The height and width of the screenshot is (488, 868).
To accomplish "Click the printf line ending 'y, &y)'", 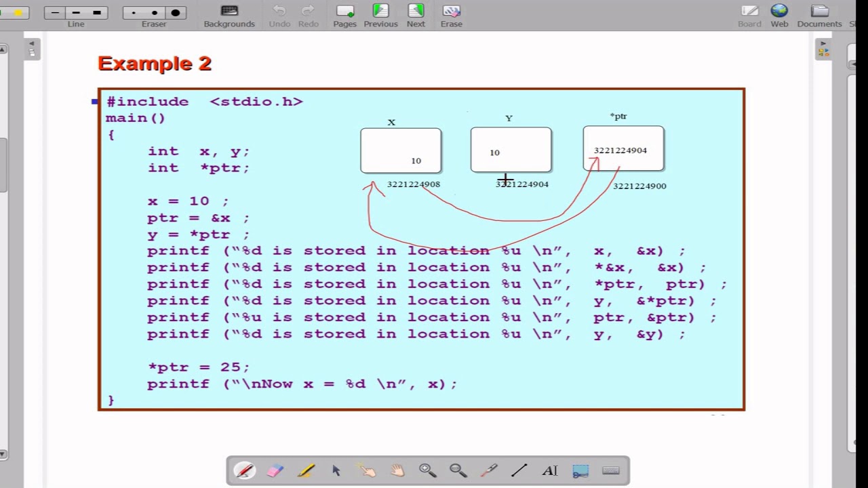I will pyautogui.click(x=416, y=333).
